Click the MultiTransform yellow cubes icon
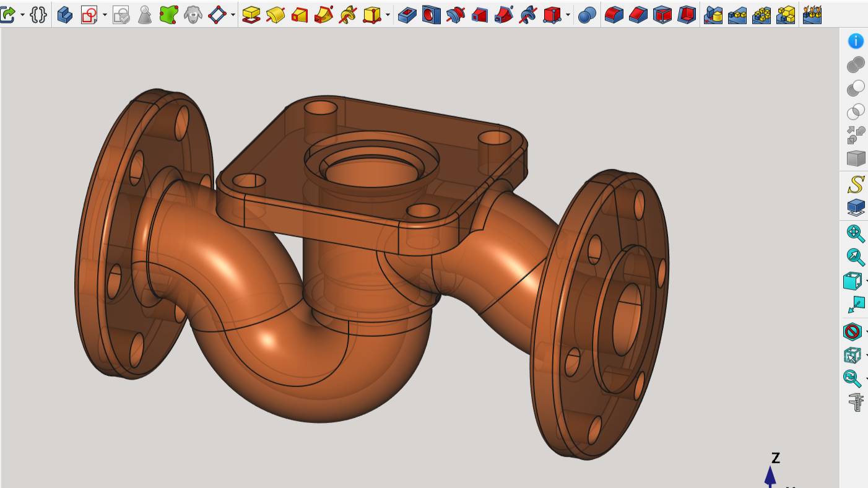 (x=786, y=14)
